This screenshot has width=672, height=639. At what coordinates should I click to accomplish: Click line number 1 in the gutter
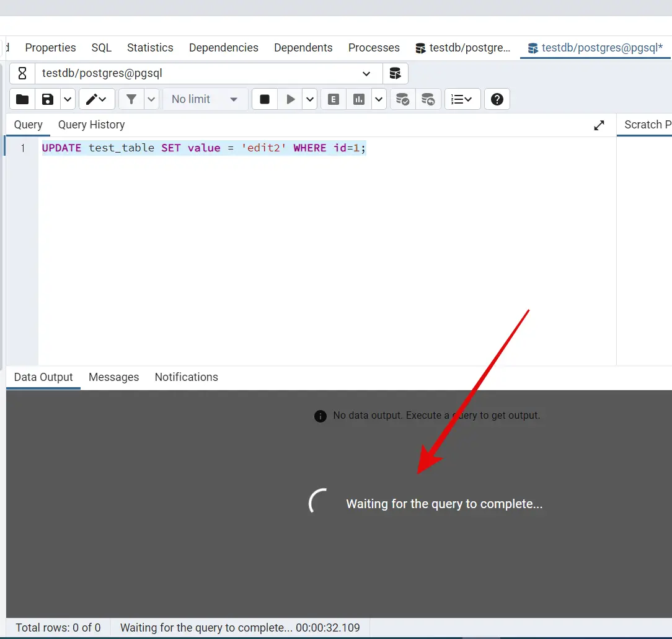23,148
